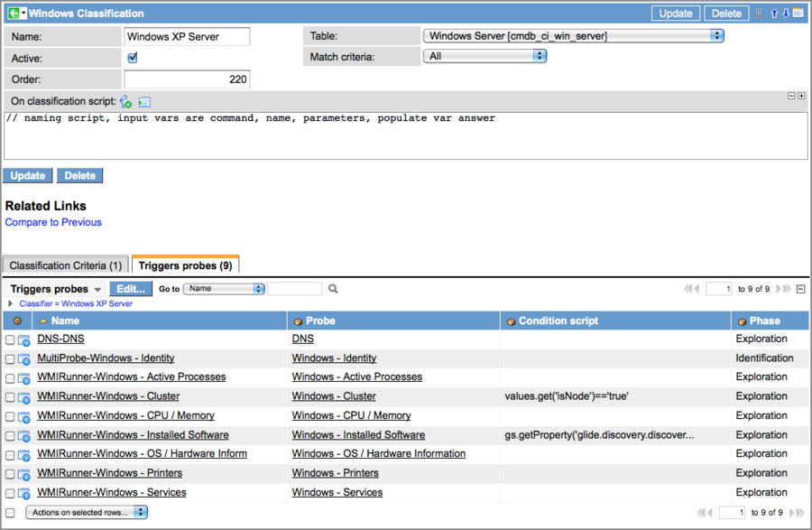Expand the Classifier = Windows XP Server filter
The width and height of the screenshot is (812, 530).
coord(10,303)
